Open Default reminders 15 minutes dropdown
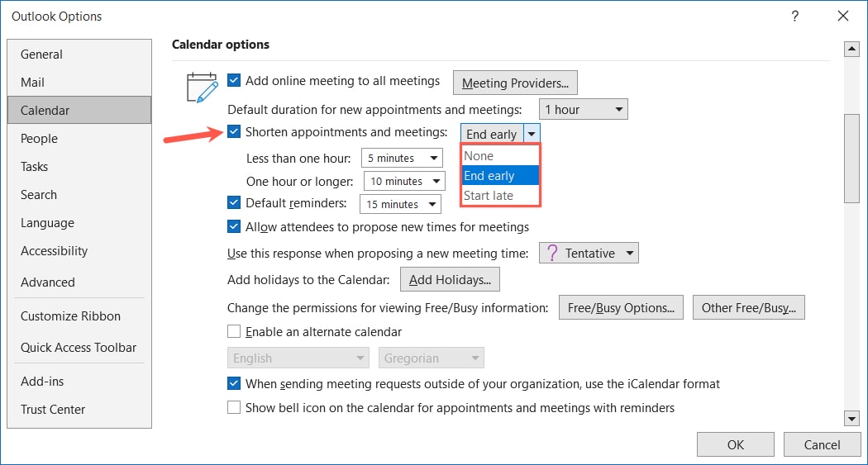The height and width of the screenshot is (465, 868). click(x=400, y=204)
